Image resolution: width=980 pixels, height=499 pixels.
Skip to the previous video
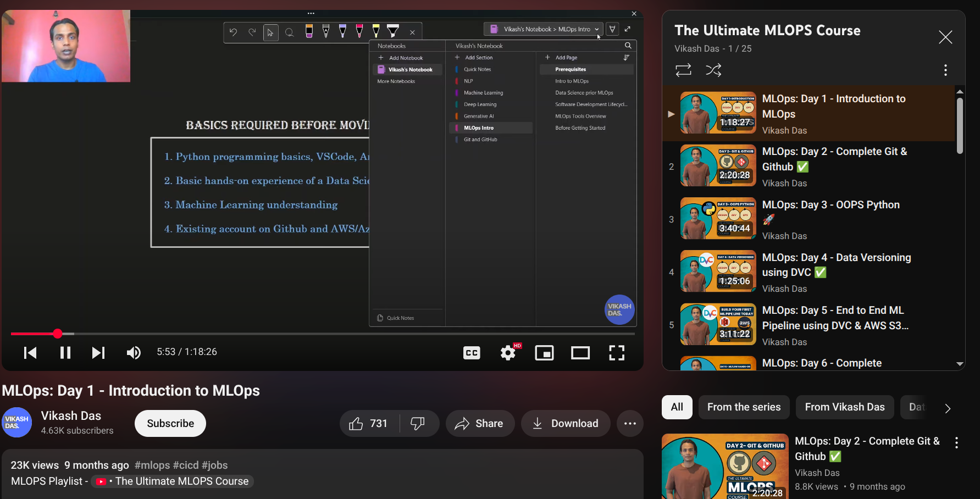[30, 352]
